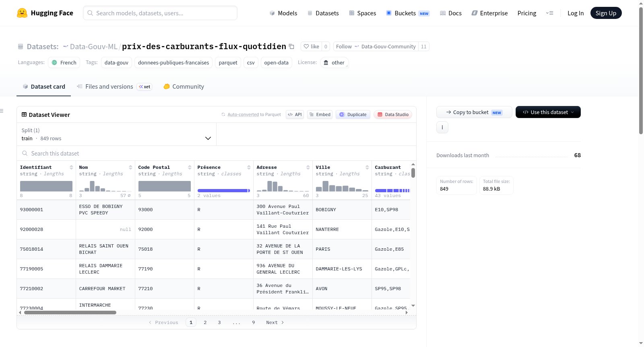Go to Datasets in top navigation

(323, 13)
